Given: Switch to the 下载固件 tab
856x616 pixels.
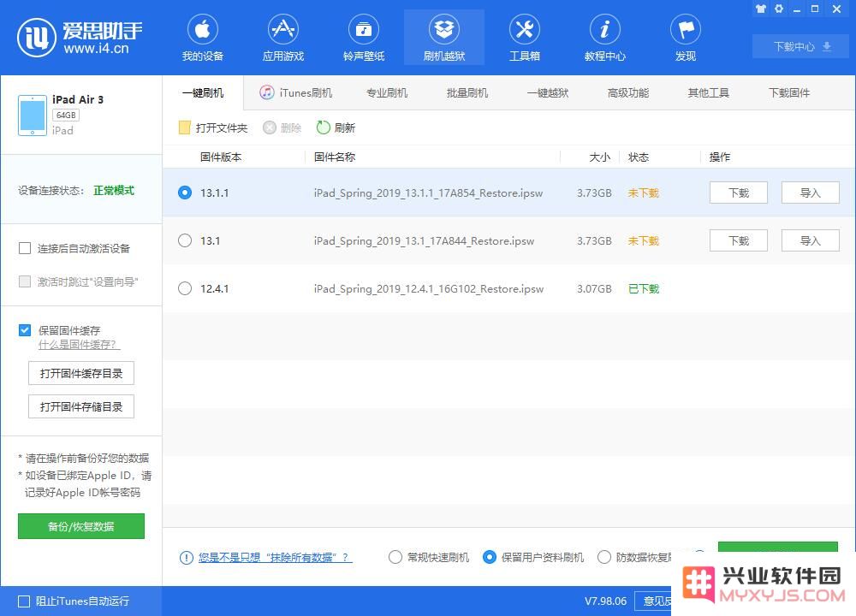Looking at the screenshot, I should [789, 92].
